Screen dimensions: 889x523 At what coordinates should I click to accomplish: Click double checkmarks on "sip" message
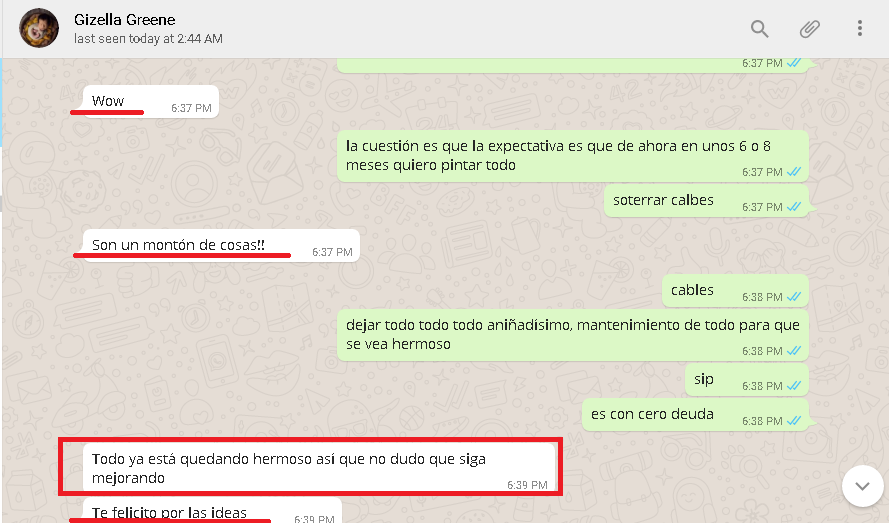pos(794,386)
